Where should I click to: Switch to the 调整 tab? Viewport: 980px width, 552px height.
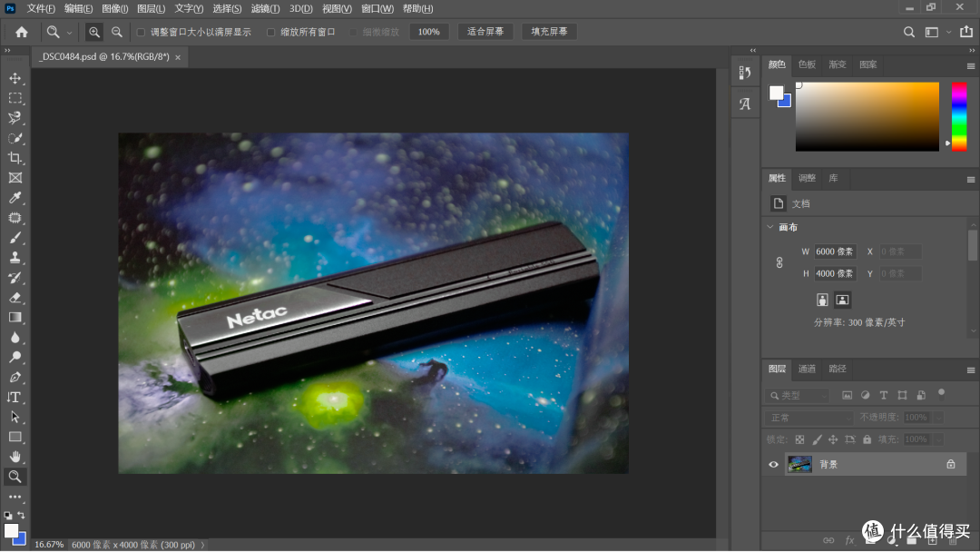[x=807, y=178]
